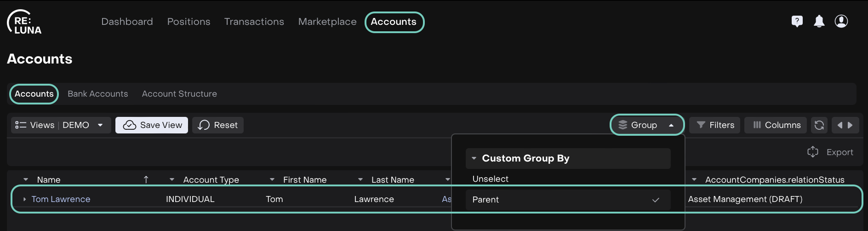Choose Unselect in the Group By list
Image resolution: width=868 pixels, height=231 pixels.
[490, 179]
